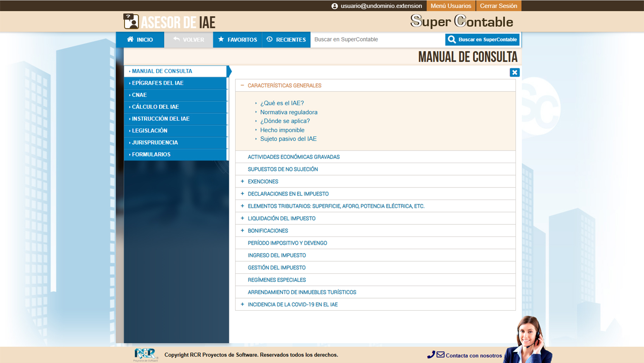Expand EXENCIONES plus icon
The width and height of the screenshot is (644, 363).
point(242,181)
